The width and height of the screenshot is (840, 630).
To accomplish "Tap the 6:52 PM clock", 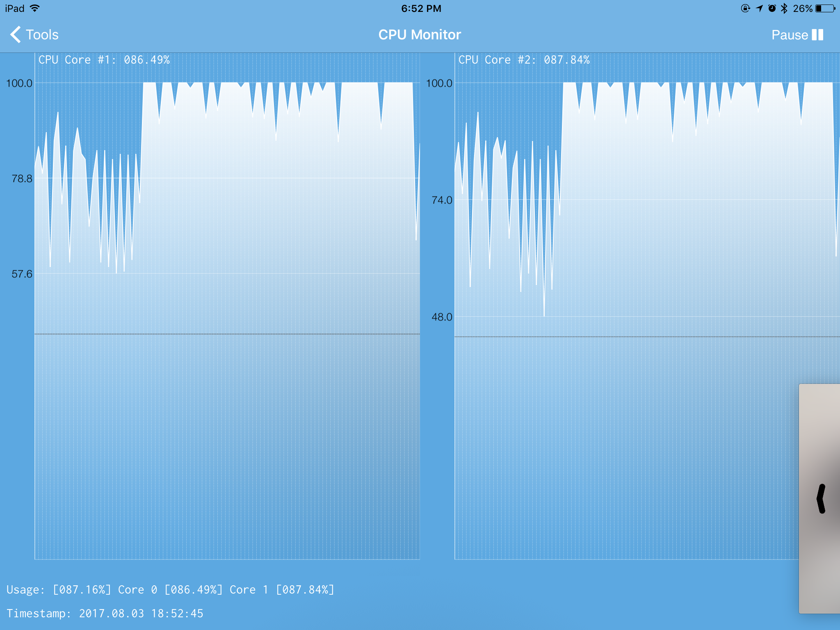I will (421, 8).
